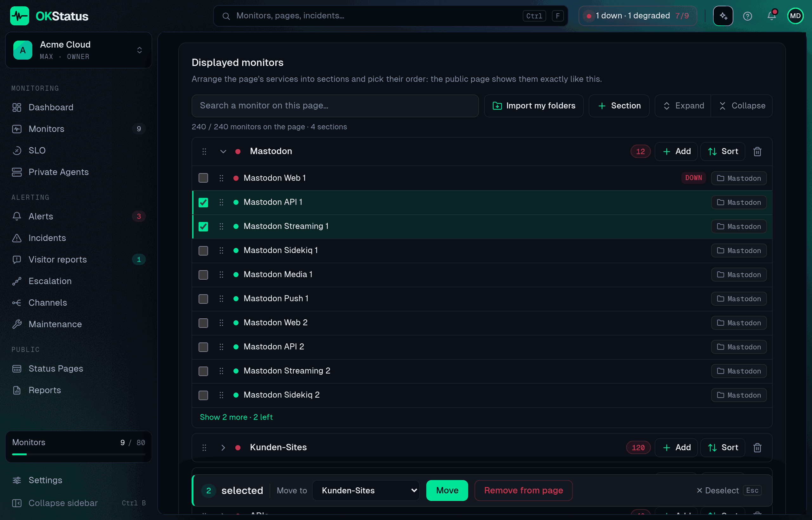Open the MD user avatar menu
This screenshot has width=812, height=520.
click(x=795, y=16)
